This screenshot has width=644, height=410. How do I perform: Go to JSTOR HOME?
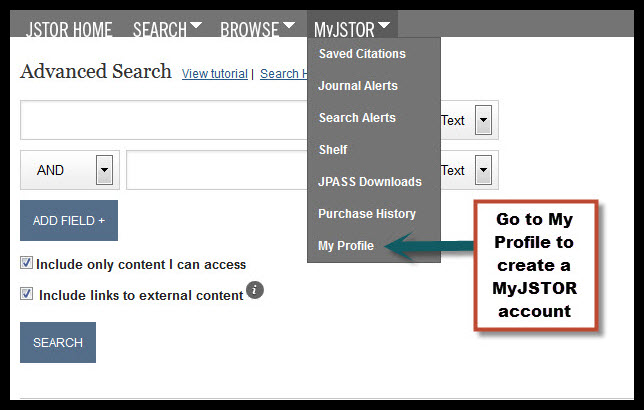point(69,29)
